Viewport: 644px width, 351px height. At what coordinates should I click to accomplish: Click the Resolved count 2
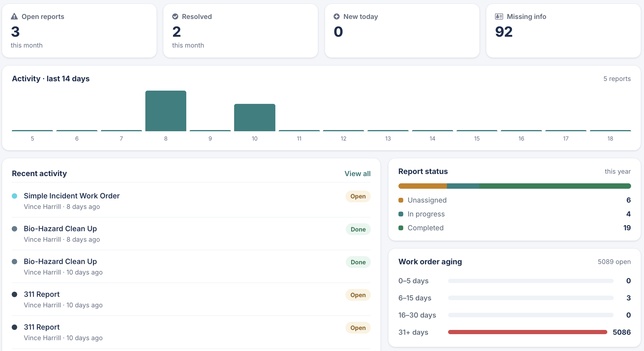point(177,32)
